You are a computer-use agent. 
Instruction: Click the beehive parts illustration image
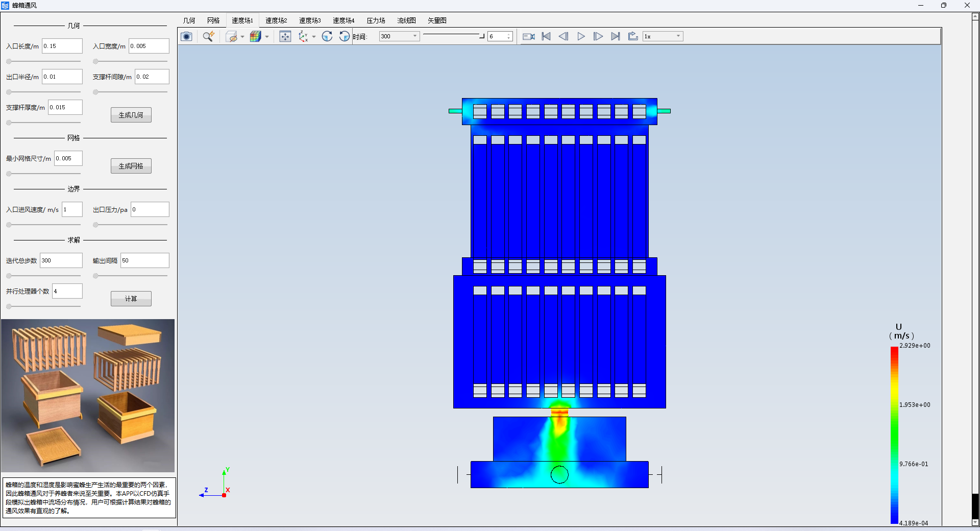88,396
